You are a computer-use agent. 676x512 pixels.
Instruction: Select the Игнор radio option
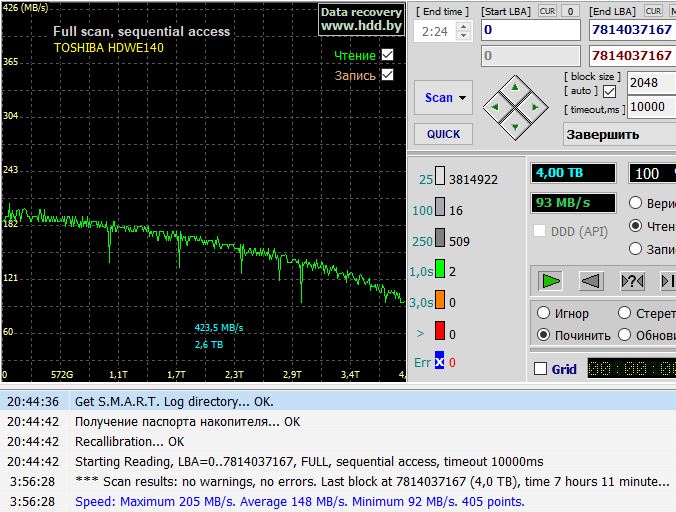click(x=544, y=314)
